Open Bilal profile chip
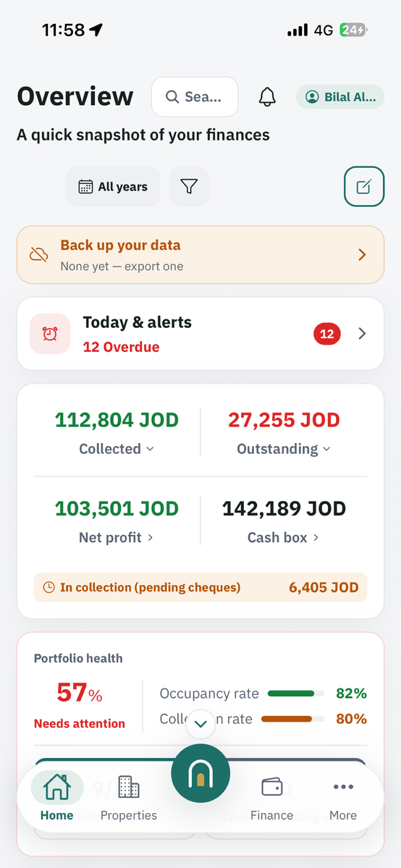 pyautogui.click(x=340, y=97)
